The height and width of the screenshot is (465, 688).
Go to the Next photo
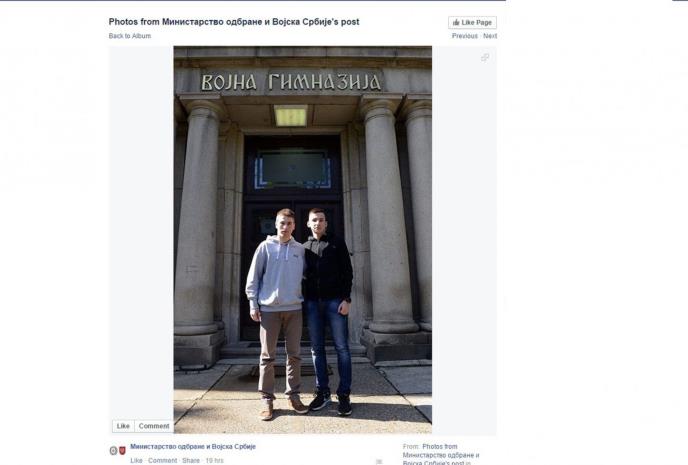pos(490,36)
